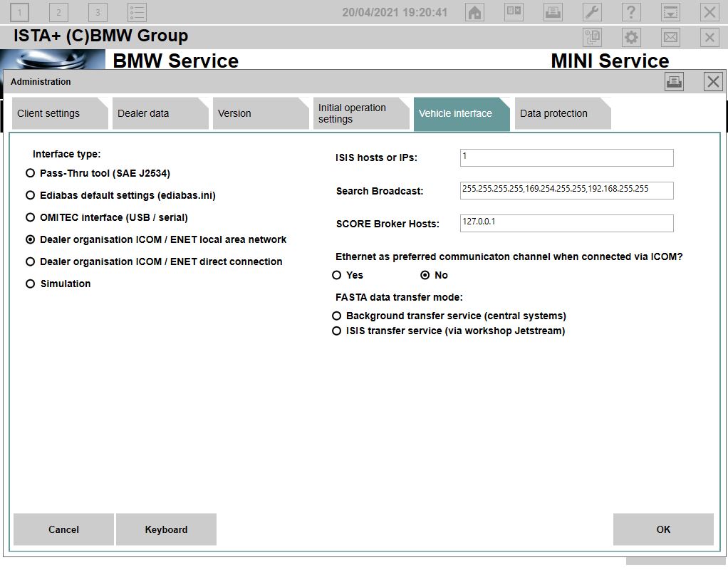The height and width of the screenshot is (570, 728).
Task: Select numbered box 1 in top bar
Action: tap(19, 12)
